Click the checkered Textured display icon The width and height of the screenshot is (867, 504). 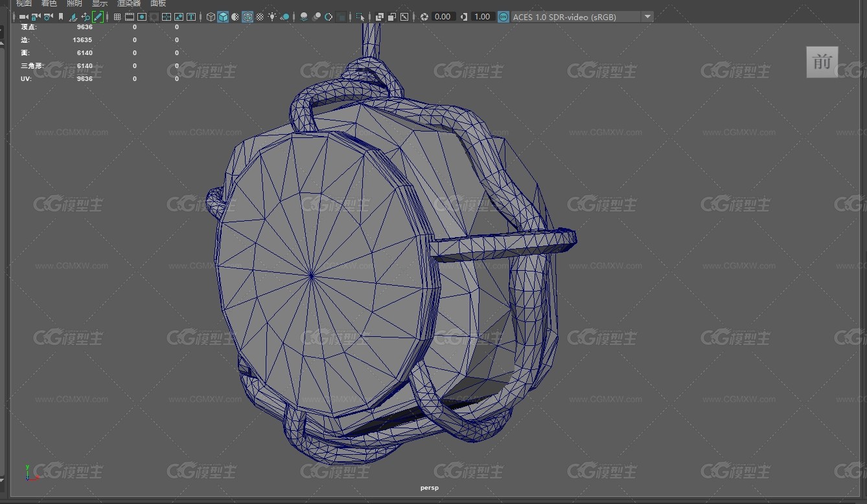[x=260, y=17]
